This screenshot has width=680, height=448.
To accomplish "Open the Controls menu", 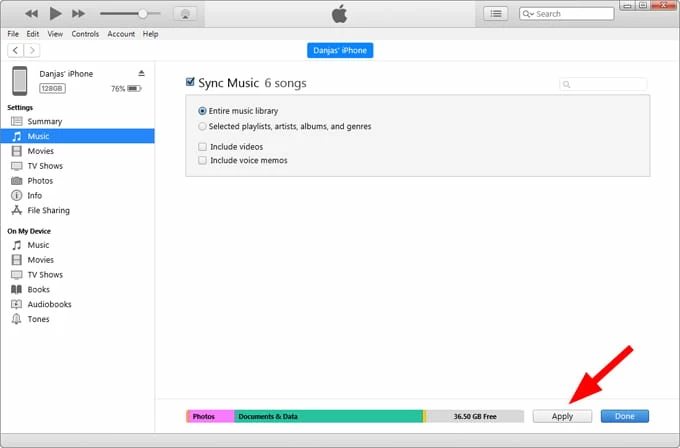I will tap(84, 34).
